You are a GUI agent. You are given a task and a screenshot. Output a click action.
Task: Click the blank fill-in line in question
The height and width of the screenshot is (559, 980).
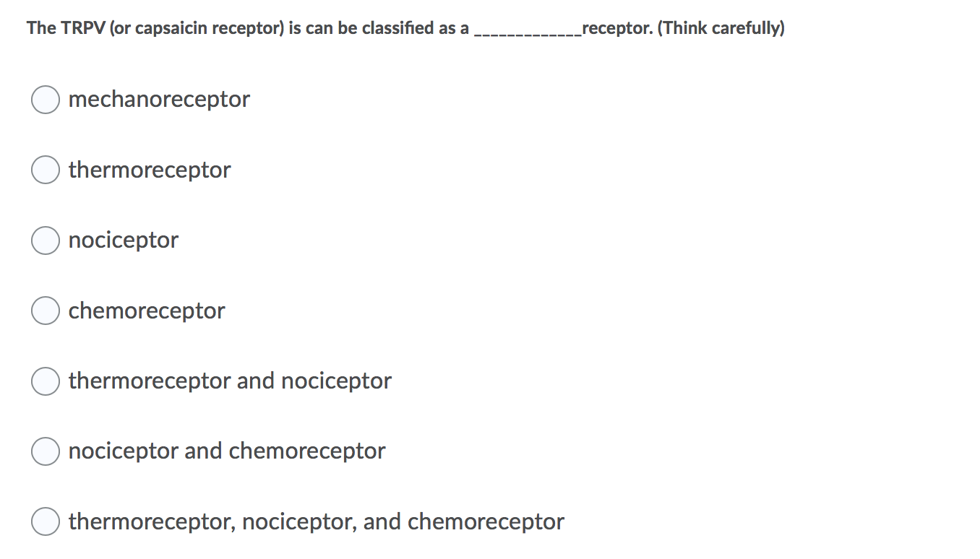pyautogui.click(x=528, y=30)
